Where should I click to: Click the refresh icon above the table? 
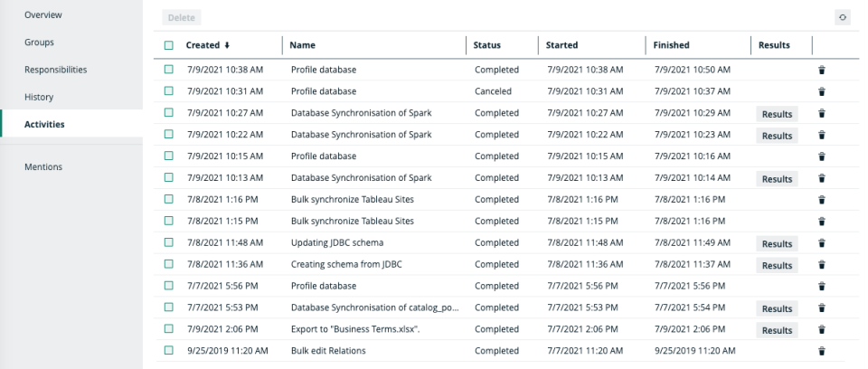tap(844, 17)
